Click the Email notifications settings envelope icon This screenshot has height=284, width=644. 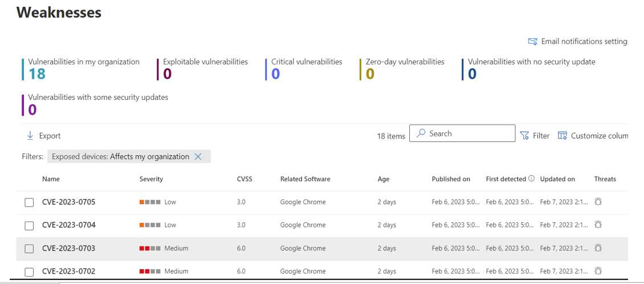(x=533, y=42)
